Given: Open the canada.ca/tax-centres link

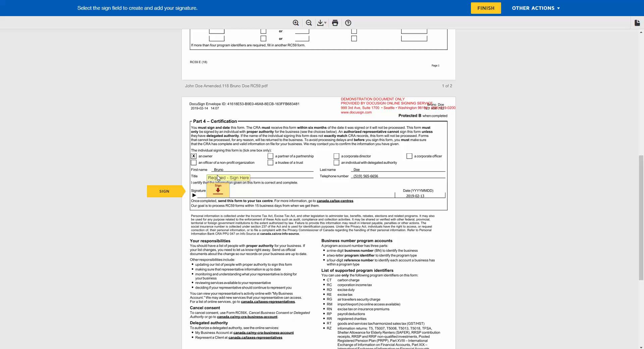Looking at the screenshot, I should point(335,201).
